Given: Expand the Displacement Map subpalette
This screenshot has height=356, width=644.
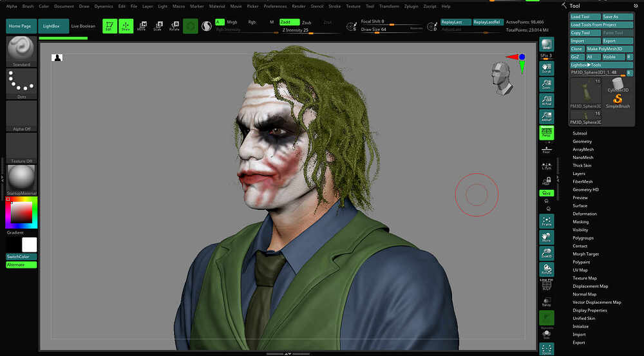Looking at the screenshot, I should pos(590,286).
